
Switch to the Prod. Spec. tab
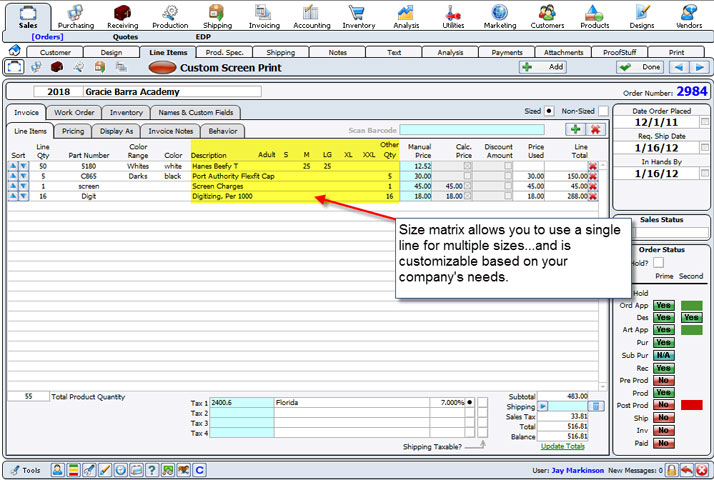pos(224,52)
